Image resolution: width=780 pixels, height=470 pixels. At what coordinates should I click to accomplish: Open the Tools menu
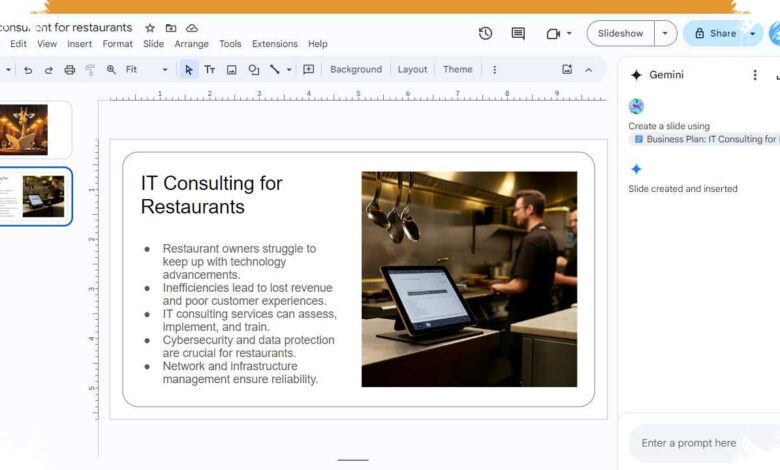click(x=230, y=44)
